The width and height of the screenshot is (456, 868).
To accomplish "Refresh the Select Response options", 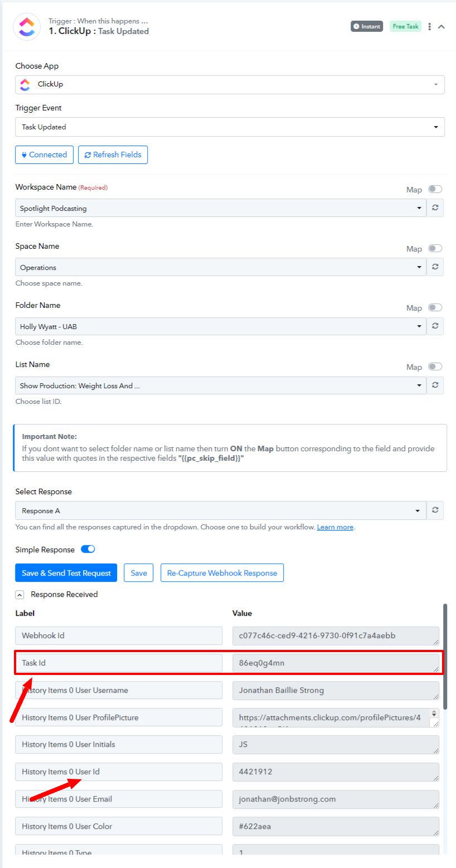I will pyautogui.click(x=435, y=510).
